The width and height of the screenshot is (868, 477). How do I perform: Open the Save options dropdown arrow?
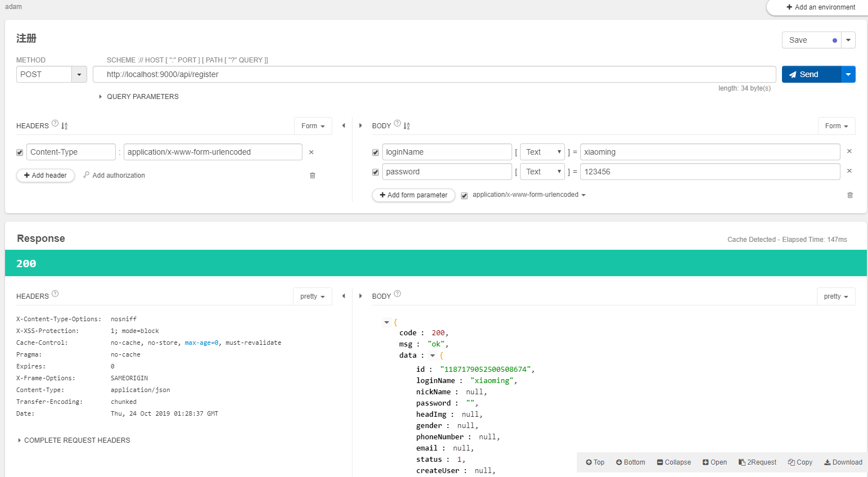click(x=848, y=40)
